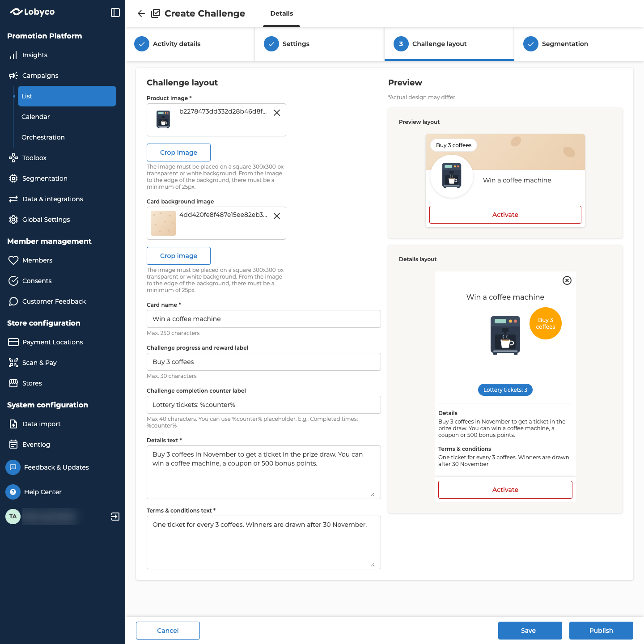Click the logout icon beside user name
Screen dimensions: 644x644
point(115,517)
